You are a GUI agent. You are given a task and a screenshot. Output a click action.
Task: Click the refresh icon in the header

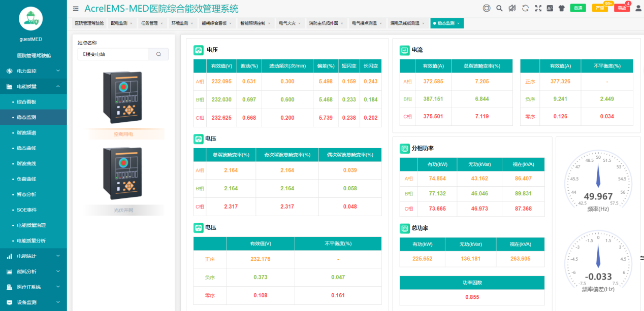[525, 9]
